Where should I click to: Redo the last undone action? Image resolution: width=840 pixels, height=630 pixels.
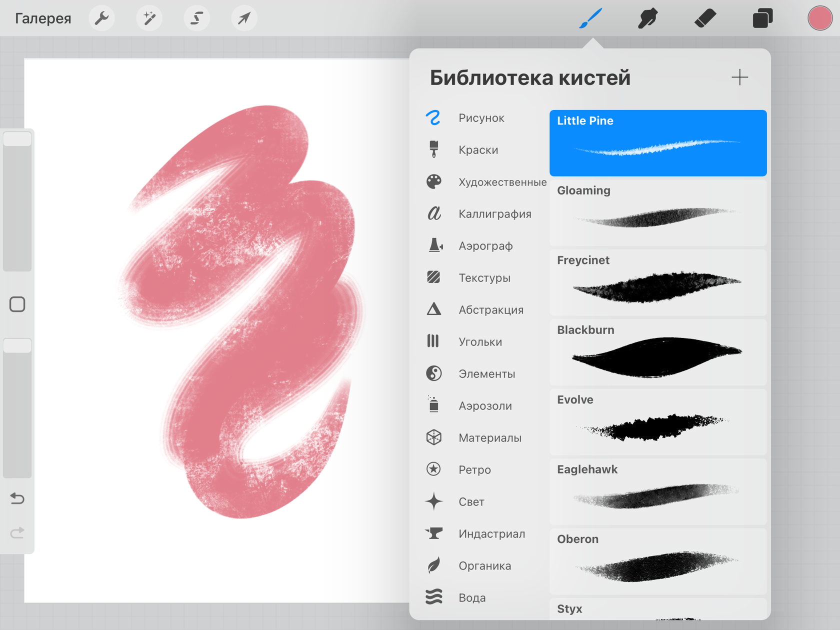(x=17, y=532)
